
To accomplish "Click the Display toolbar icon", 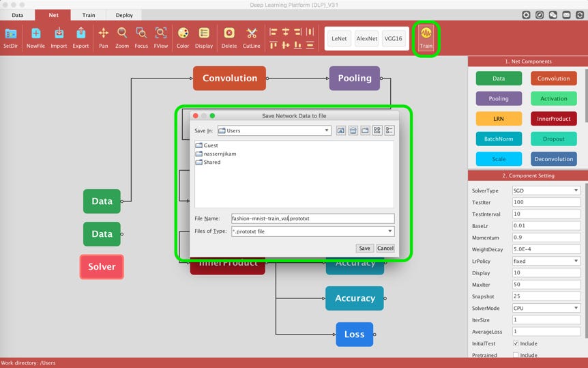I will 204,33.
